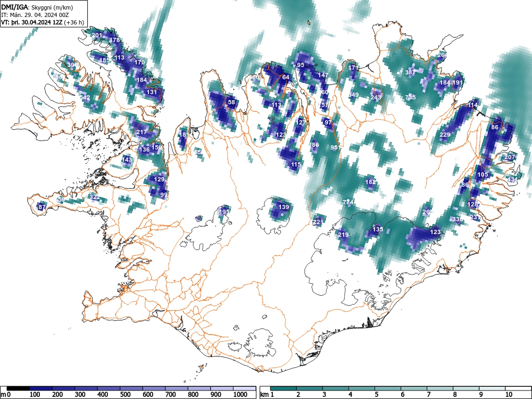Click the '219' visibility value
This screenshot has width=532, height=399.
click(343, 235)
